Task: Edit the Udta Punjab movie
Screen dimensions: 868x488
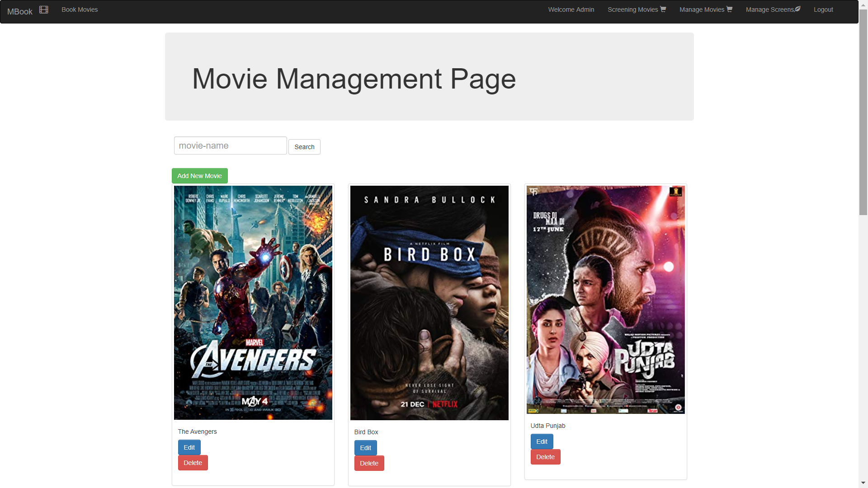Action: click(x=542, y=441)
